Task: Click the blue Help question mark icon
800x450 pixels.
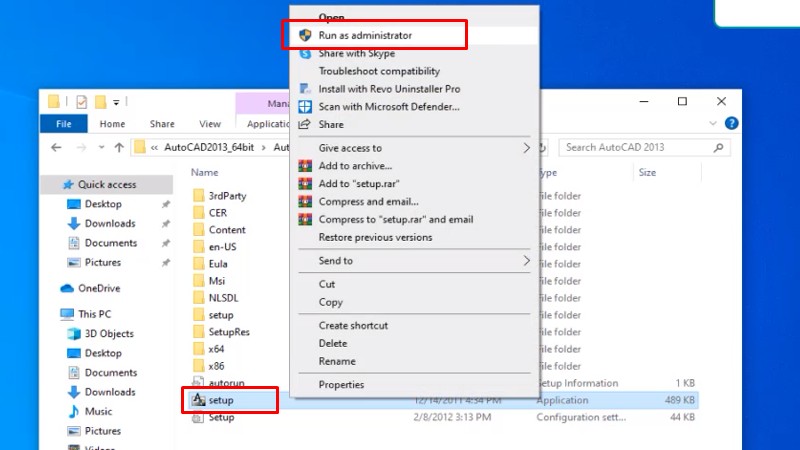Action: point(731,124)
